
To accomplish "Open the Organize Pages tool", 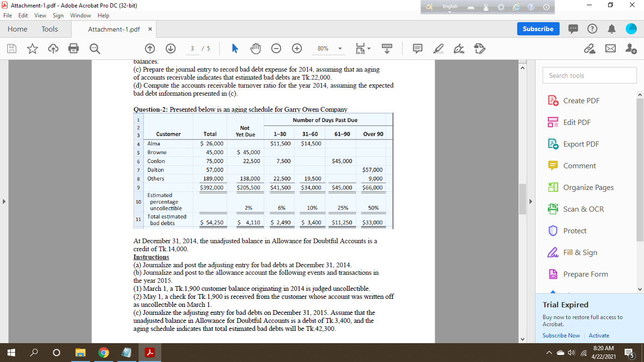I will coord(581,188).
